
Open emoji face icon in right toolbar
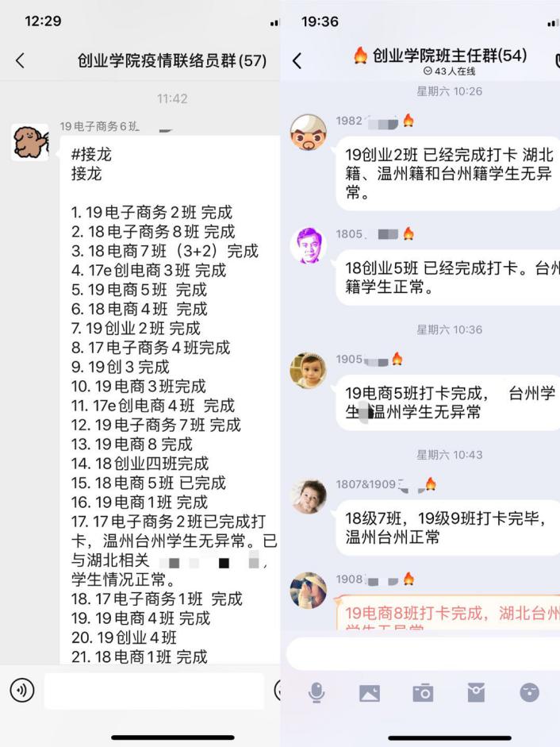click(530, 692)
